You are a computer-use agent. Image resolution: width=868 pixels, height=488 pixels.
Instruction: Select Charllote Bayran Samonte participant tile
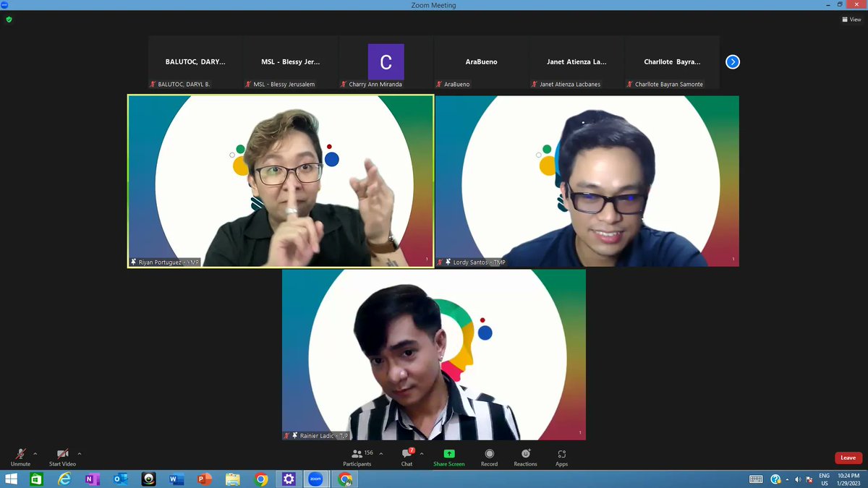[673, 62]
